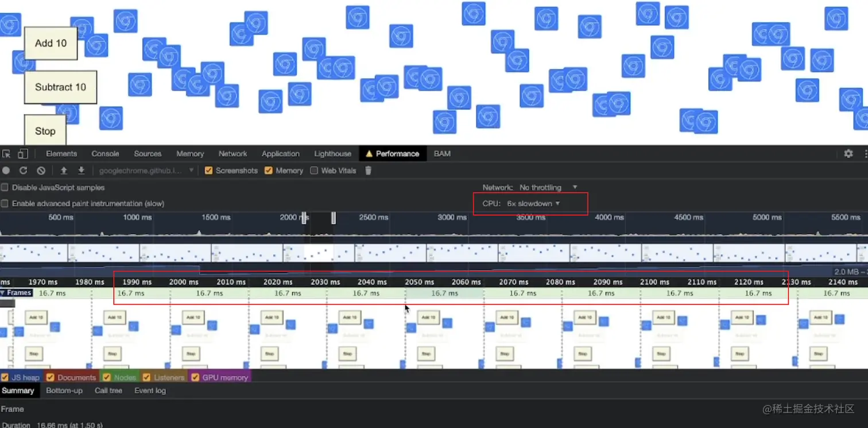The height and width of the screenshot is (428, 868).
Task: Toggle the JS heap counter checkbox
Action: pyautogui.click(x=5, y=378)
